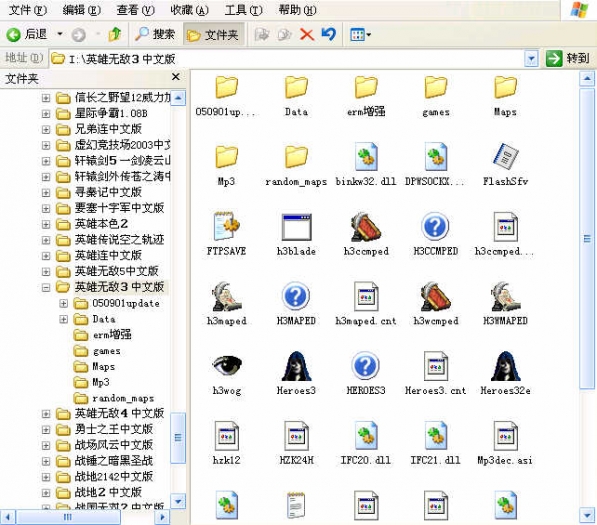Select 战地2142中文版 in folder tree

tap(113, 476)
